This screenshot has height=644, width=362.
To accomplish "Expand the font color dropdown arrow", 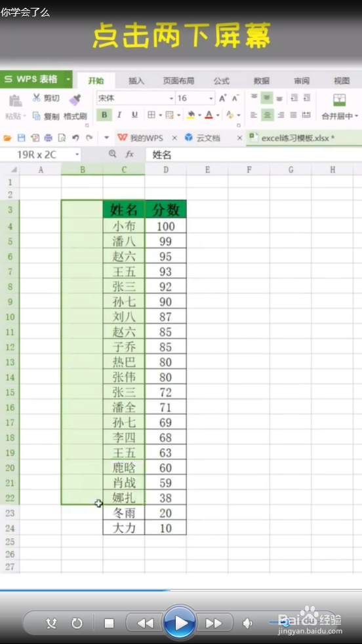I will tap(218, 115).
